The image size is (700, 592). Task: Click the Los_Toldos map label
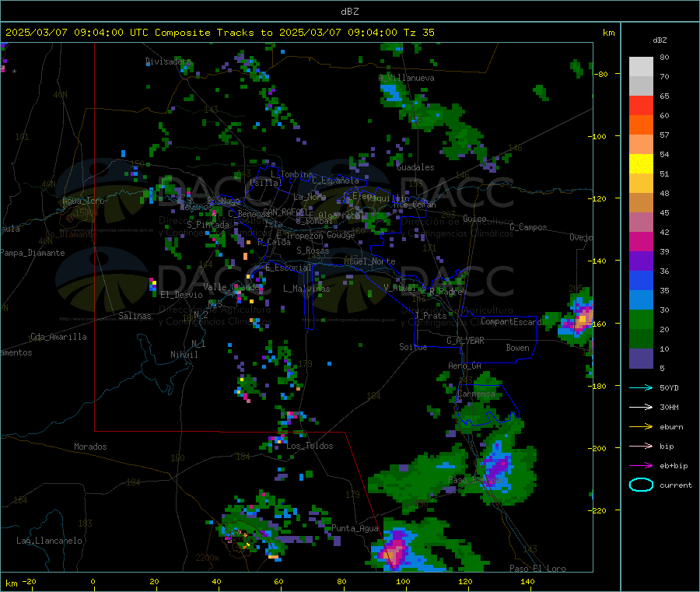point(310,446)
